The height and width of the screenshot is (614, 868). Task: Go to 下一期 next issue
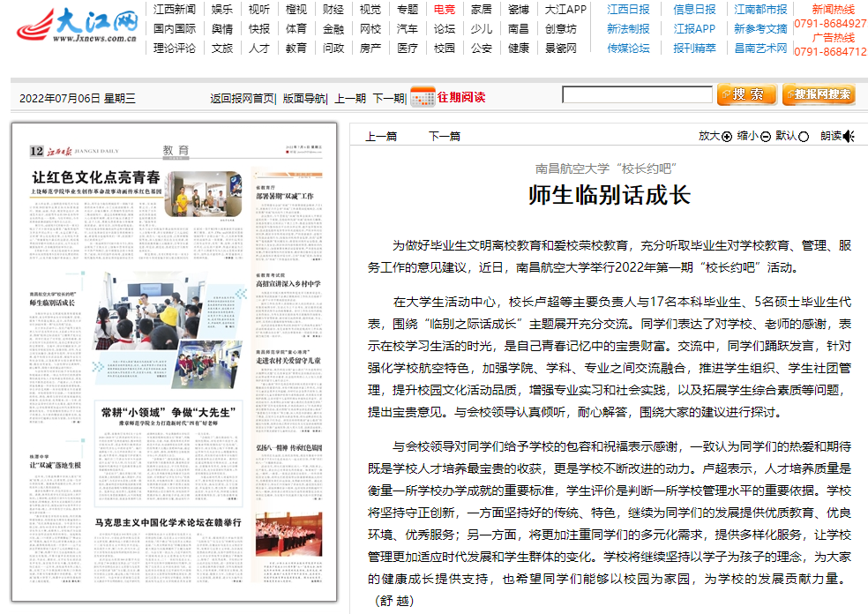387,98
